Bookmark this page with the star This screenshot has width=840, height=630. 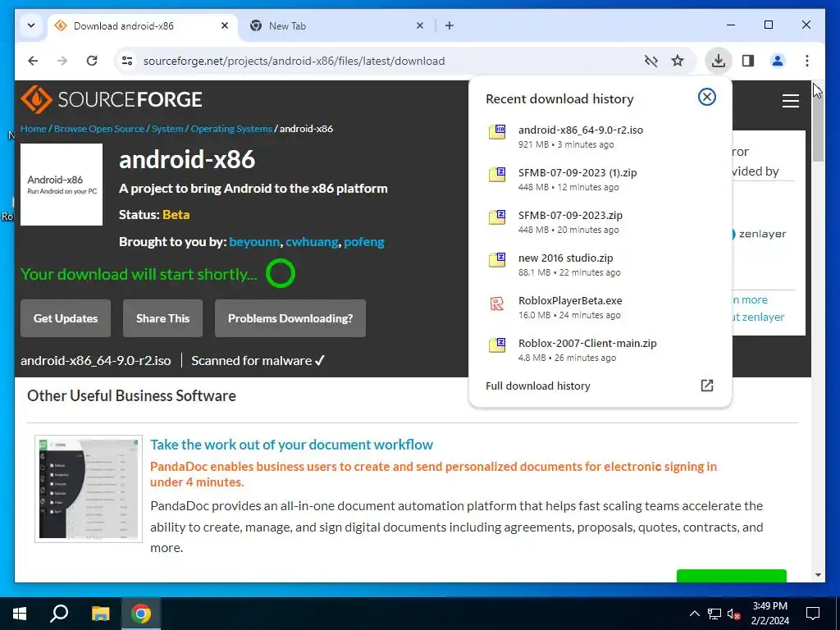[x=678, y=61]
